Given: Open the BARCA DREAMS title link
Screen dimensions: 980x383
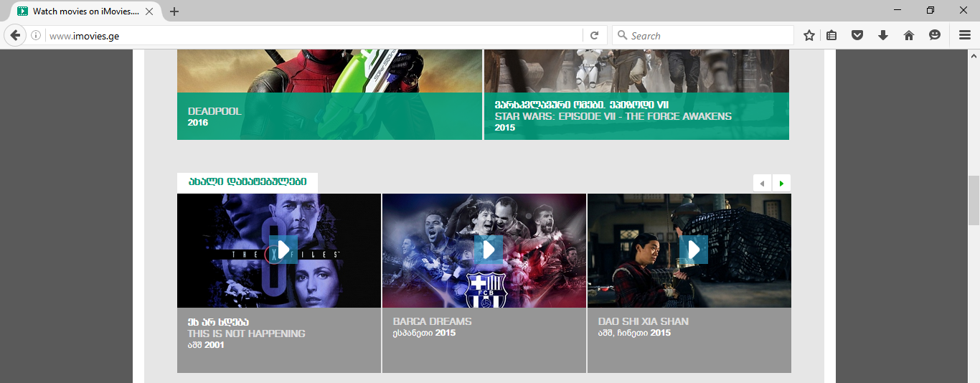Looking at the screenshot, I should pyautogui.click(x=432, y=321).
